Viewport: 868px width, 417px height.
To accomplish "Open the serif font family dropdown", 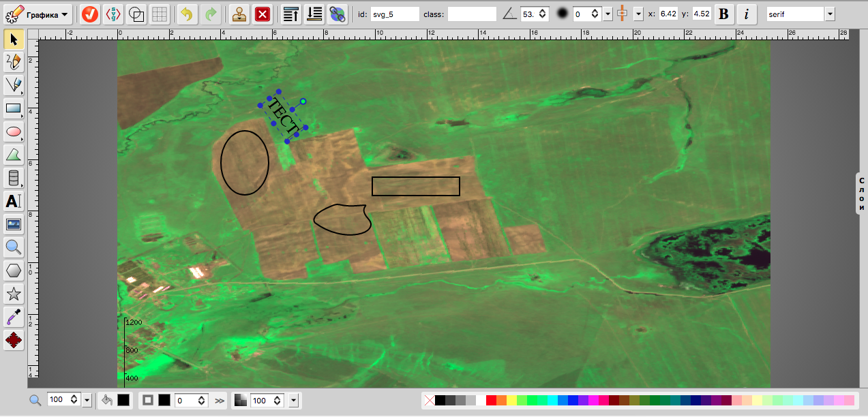I will point(830,14).
